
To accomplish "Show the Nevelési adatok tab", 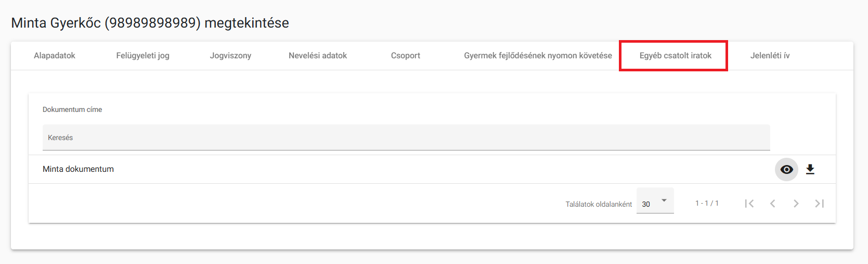I will tap(318, 56).
